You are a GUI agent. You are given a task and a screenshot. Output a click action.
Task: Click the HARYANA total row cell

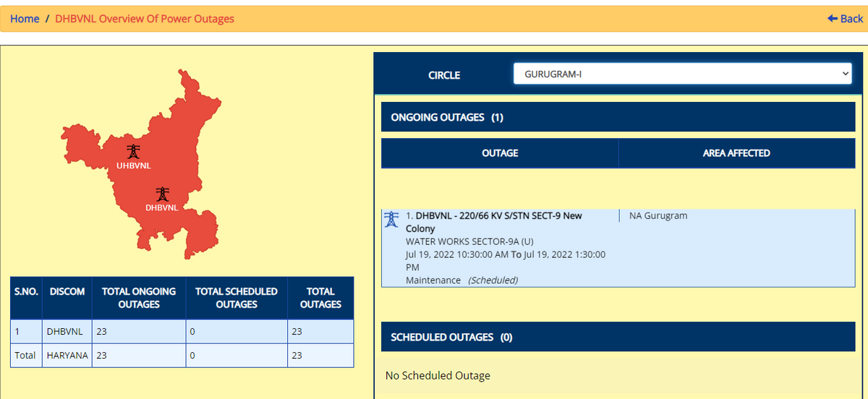click(66, 356)
